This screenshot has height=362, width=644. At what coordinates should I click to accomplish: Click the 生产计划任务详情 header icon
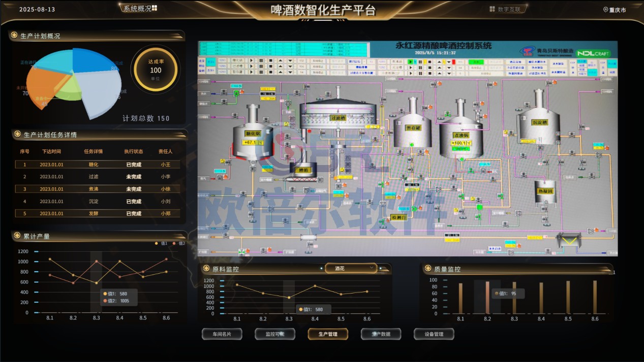tap(17, 135)
